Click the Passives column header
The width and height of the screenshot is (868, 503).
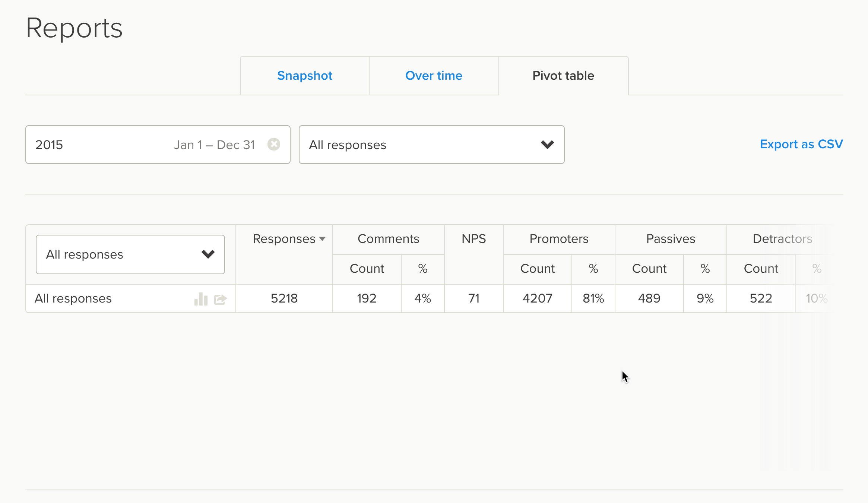(x=671, y=239)
